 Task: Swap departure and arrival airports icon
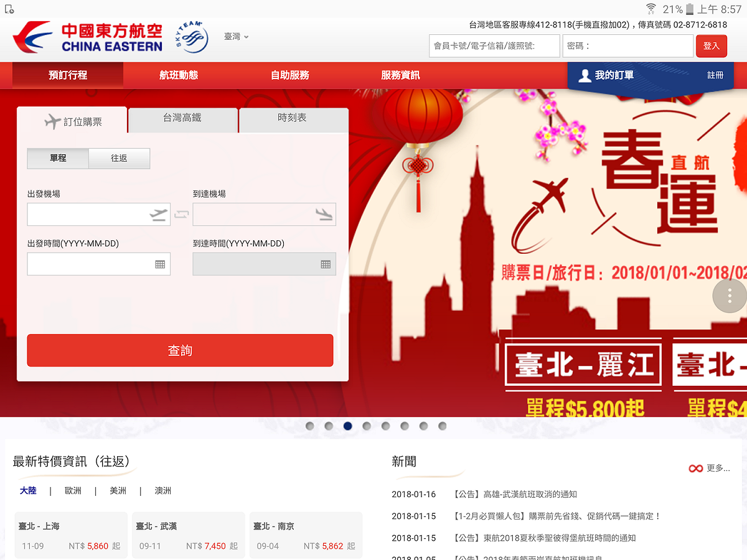[181, 214]
